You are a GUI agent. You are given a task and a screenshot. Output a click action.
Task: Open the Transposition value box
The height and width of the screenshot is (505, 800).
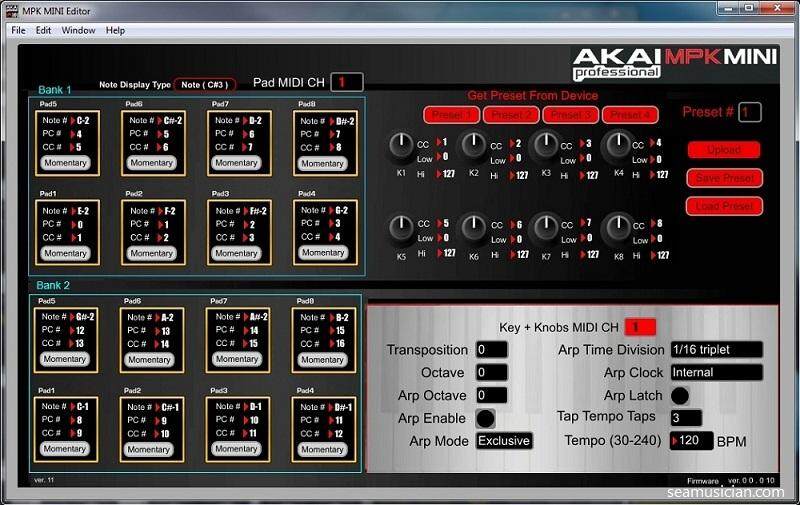[x=492, y=350]
